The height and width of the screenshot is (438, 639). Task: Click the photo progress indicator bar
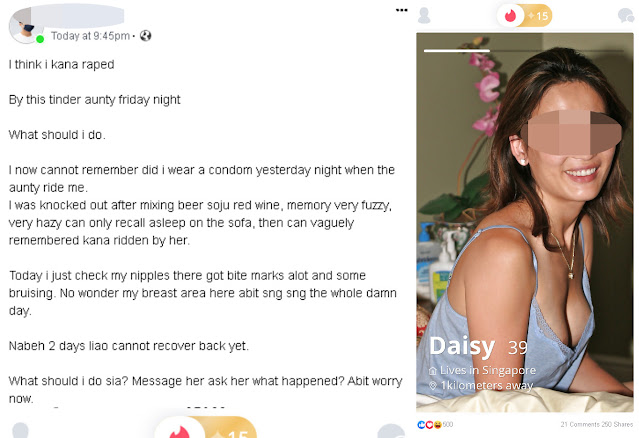pyautogui.click(x=457, y=51)
